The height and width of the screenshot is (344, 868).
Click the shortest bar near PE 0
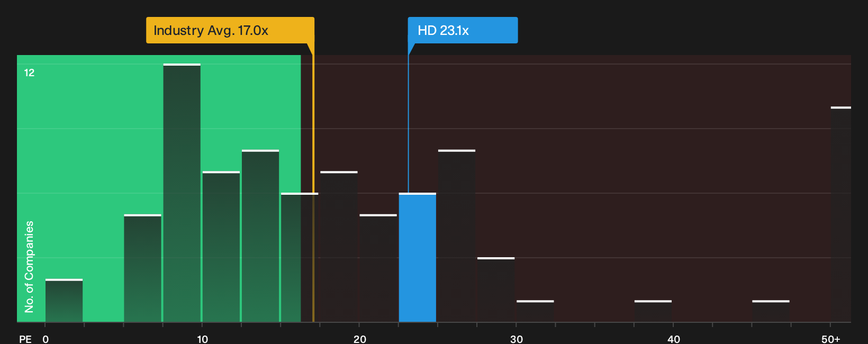(x=64, y=300)
